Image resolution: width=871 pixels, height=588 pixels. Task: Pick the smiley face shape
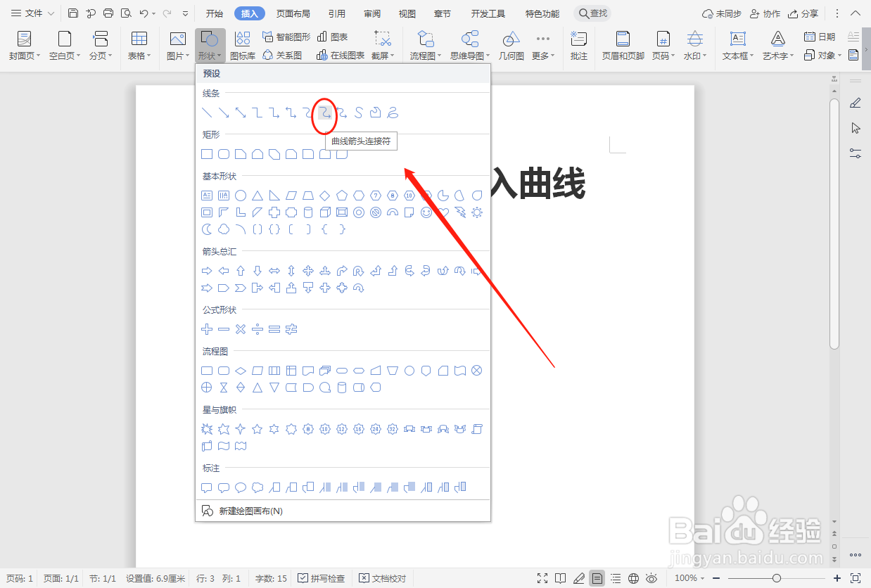click(426, 212)
